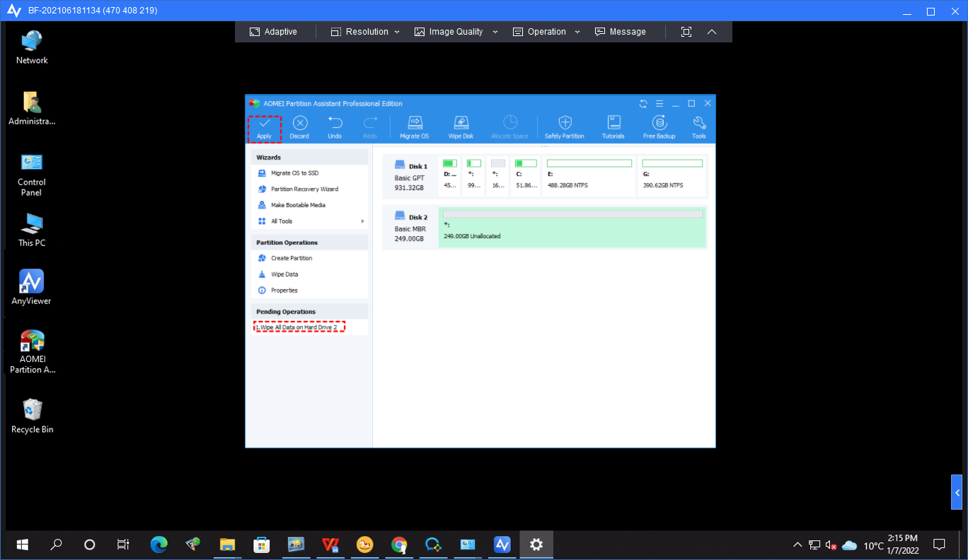Open Google Chrome from taskbar

point(399,545)
